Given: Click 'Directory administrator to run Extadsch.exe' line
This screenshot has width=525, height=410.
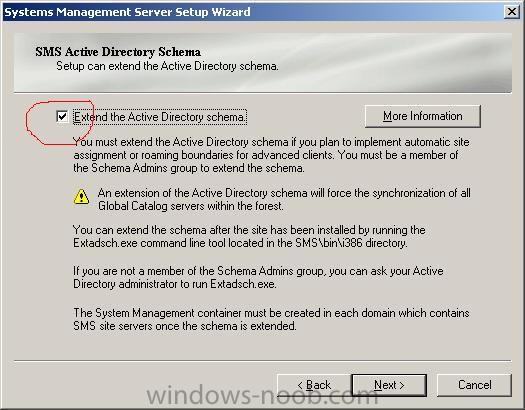Looking at the screenshot, I should (175, 284).
